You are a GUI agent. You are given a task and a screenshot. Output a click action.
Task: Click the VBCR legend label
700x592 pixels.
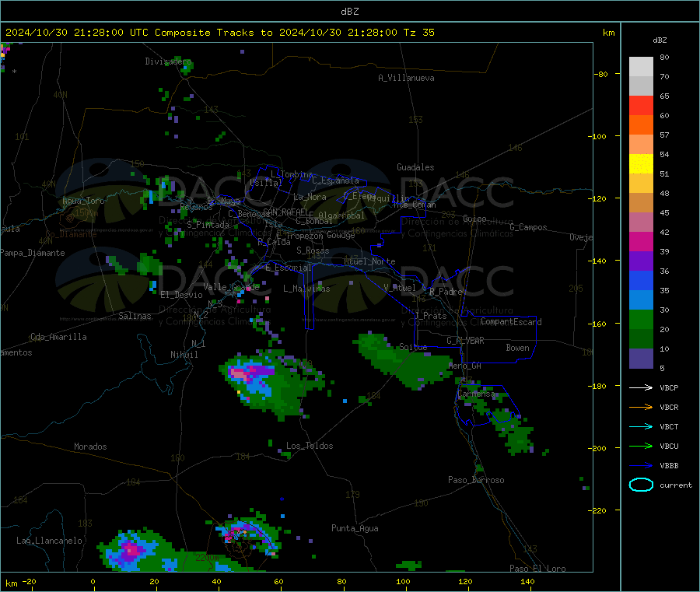669,407
